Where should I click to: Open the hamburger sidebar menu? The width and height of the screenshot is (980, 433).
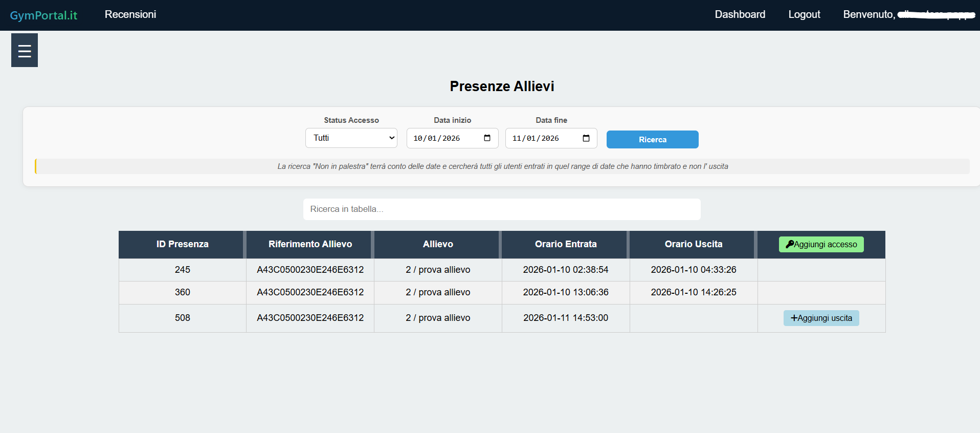click(25, 51)
